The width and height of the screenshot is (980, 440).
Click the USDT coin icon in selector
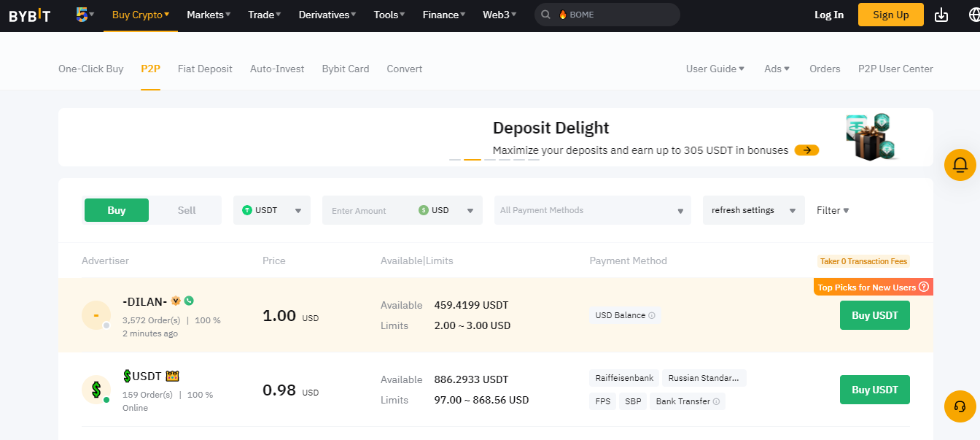(x=247, y=210)
